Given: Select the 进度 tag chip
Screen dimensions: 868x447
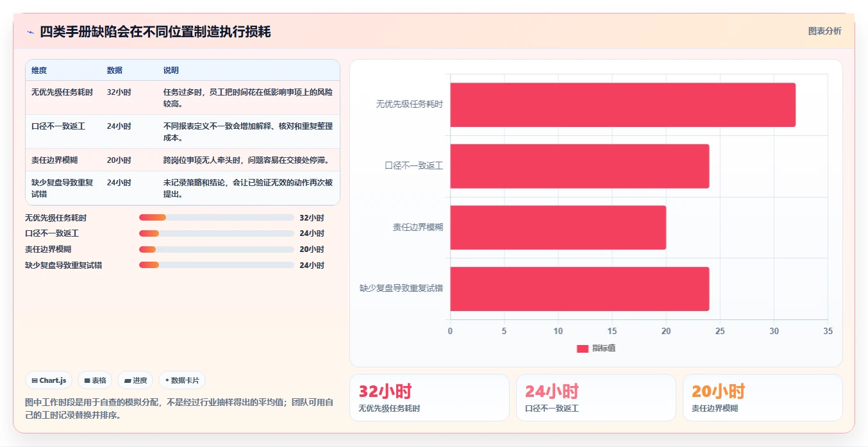Looking at the screenshot, I should tap(135, 380).
